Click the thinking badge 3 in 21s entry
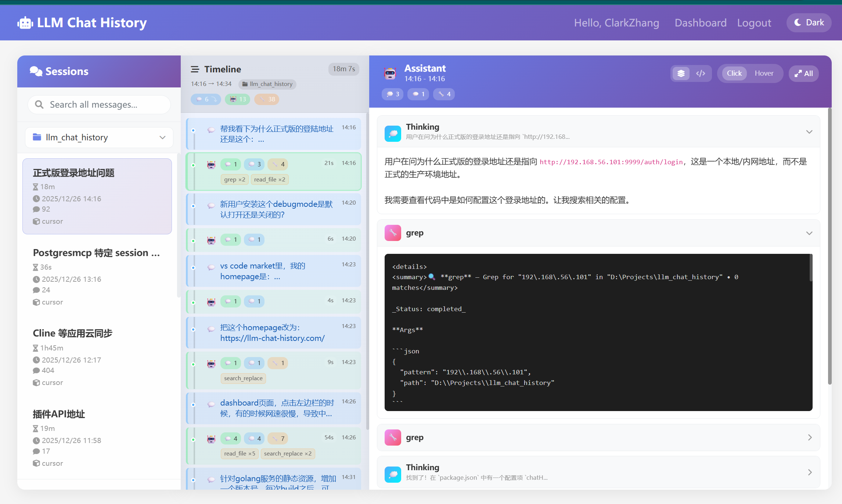Image resolution: width=842 pixels, height=504 pixels. tap(255, 164)
